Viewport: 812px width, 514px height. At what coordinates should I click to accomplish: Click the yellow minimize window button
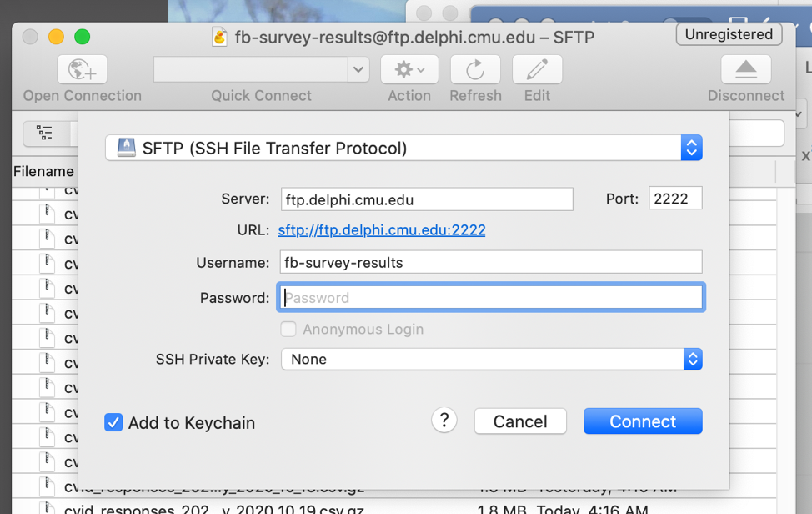[56, 37]
